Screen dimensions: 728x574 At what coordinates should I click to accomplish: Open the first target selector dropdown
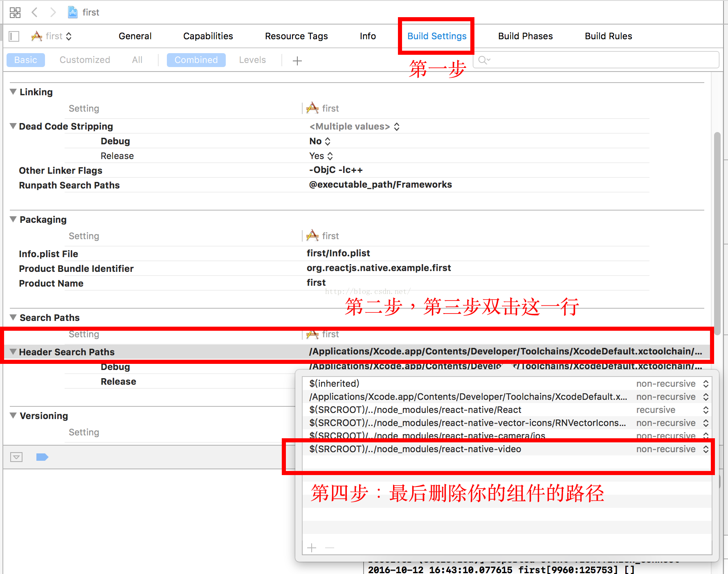pyautogui.click(x=52, y=36)
